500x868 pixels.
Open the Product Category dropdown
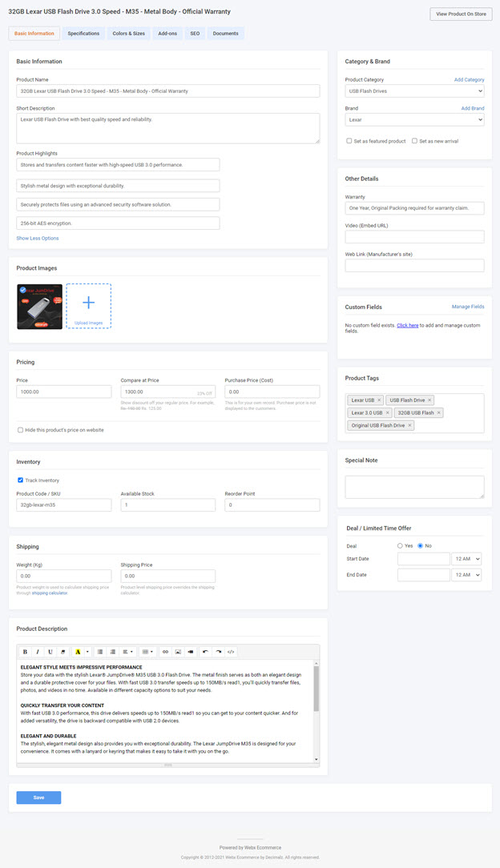point(415,91)
